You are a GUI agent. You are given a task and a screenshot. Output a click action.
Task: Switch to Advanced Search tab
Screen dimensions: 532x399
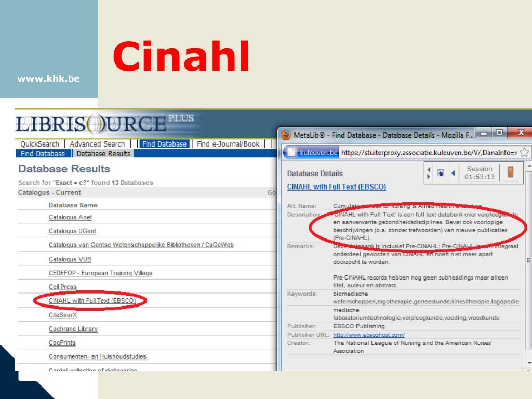point(97,144)
